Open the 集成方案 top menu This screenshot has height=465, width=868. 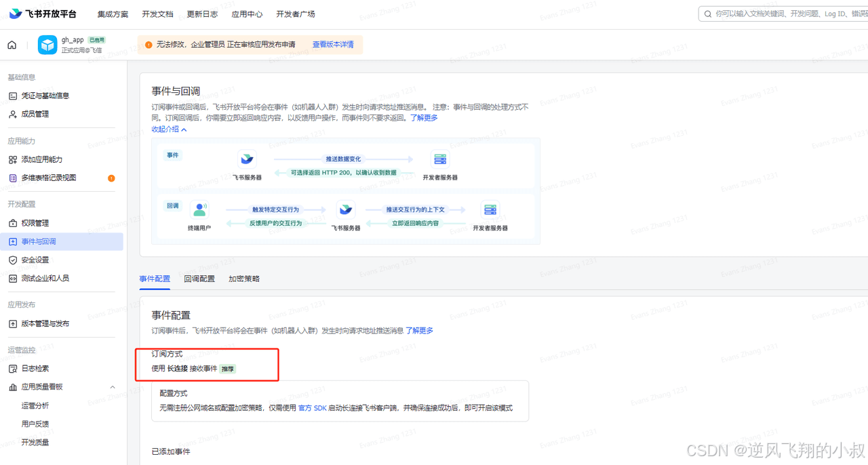point(113,14)
